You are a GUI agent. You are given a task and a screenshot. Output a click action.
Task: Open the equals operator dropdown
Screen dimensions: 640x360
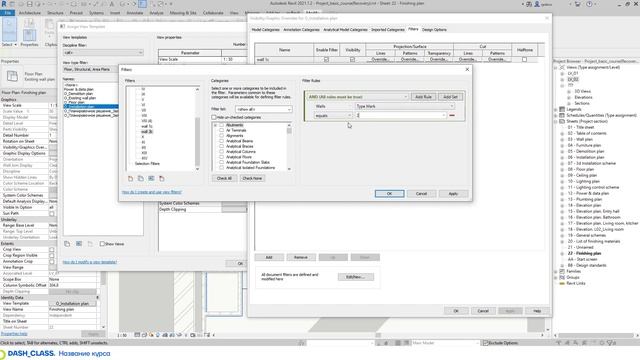click(x=333, y=116)
